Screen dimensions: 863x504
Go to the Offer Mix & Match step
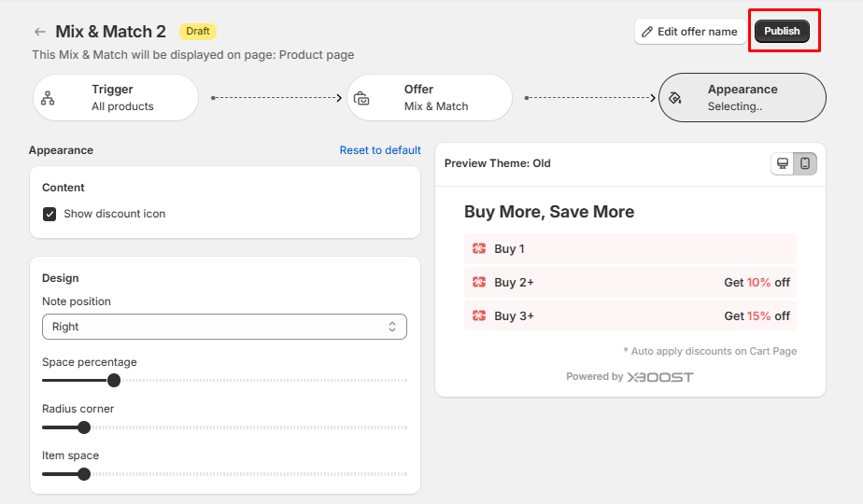coord(430,98)
